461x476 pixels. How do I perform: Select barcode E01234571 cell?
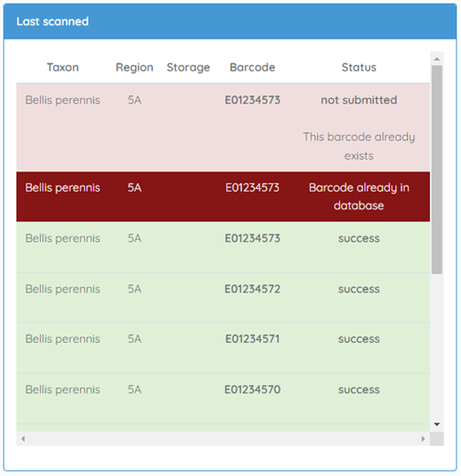(x=252, y=339)
